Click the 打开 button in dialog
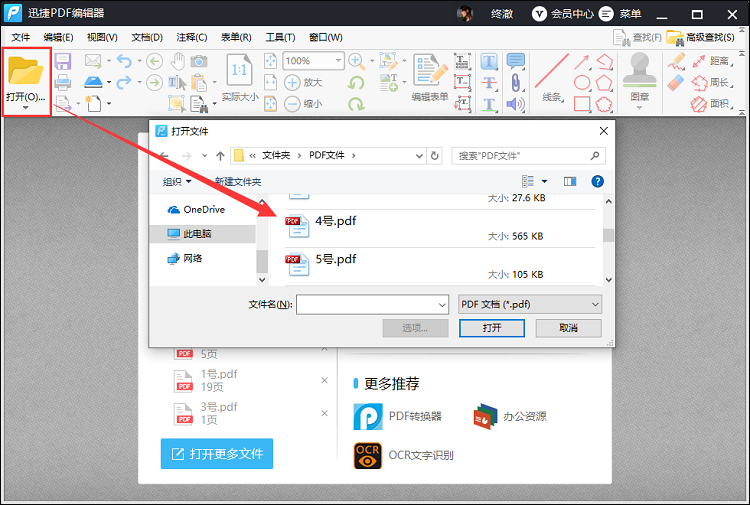The width and height of the screenshot is (750, 505). [492, 328]
